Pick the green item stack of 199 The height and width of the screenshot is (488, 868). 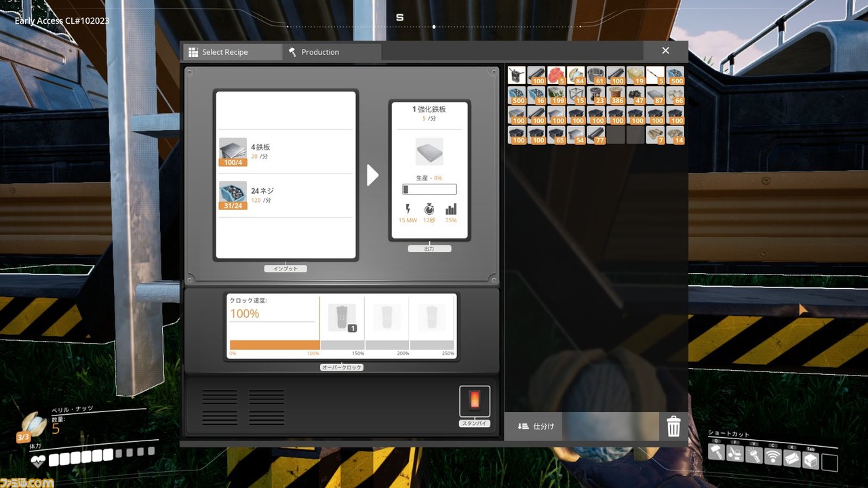pos(557,95)
